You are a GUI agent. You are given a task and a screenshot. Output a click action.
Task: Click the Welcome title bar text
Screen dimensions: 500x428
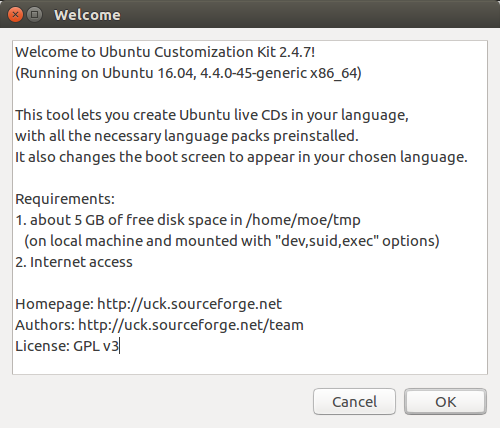click(x=87, y=15)
